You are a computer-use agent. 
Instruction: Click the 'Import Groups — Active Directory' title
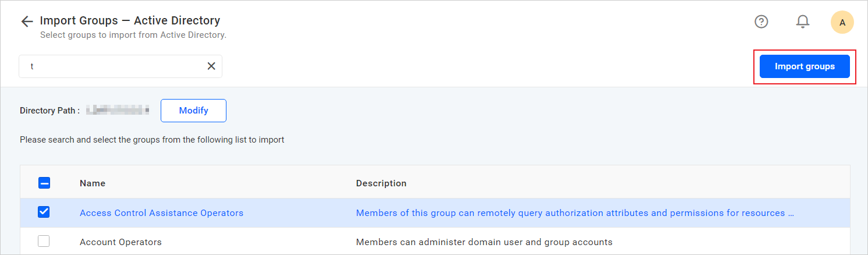[x=130, y=20]
